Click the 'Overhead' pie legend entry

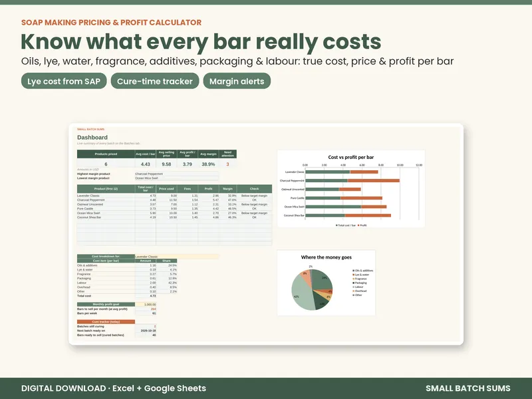click(x=359, y=291)
